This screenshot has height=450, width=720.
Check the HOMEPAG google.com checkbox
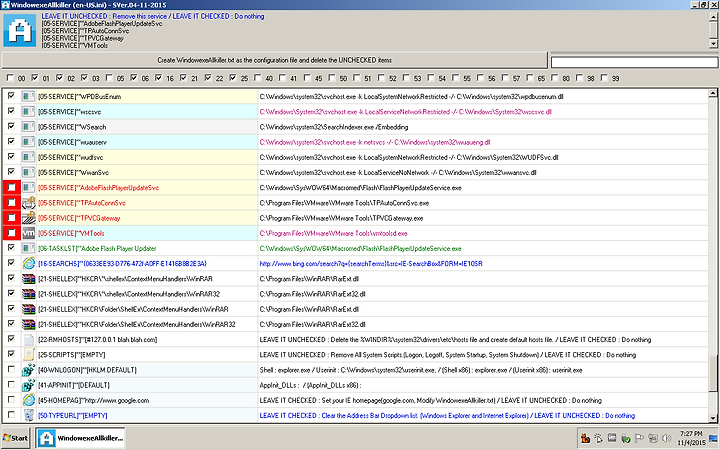click(11, 399)
